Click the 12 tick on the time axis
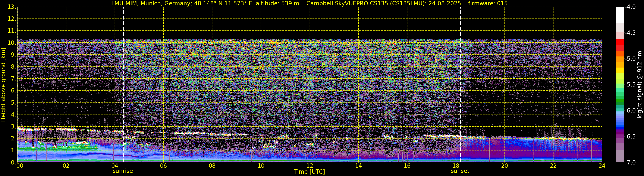Viewport: 644px width, 176px height. pyautogui.click(x=310, y=166)
